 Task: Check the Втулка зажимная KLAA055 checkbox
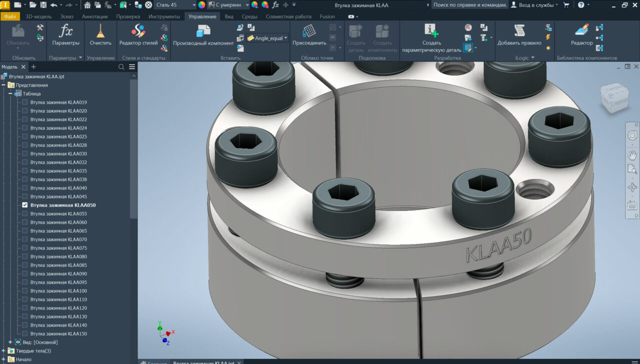[25, 214]
